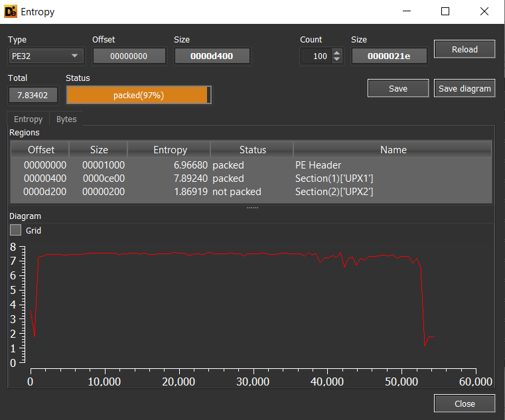The image size is (505, 420).
Task: Open the Type PE32 dropdown
Action: [46, 56]
